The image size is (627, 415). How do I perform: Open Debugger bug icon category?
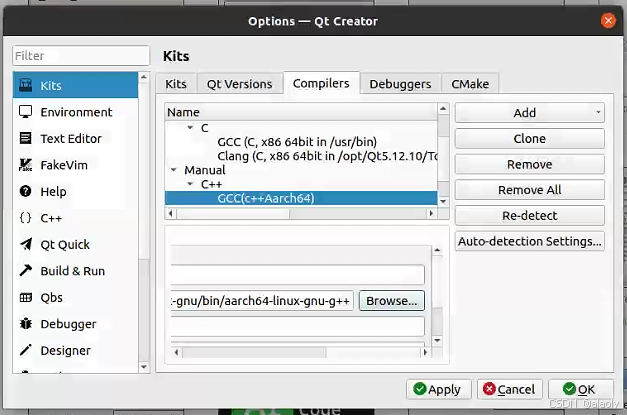point(26,324)
